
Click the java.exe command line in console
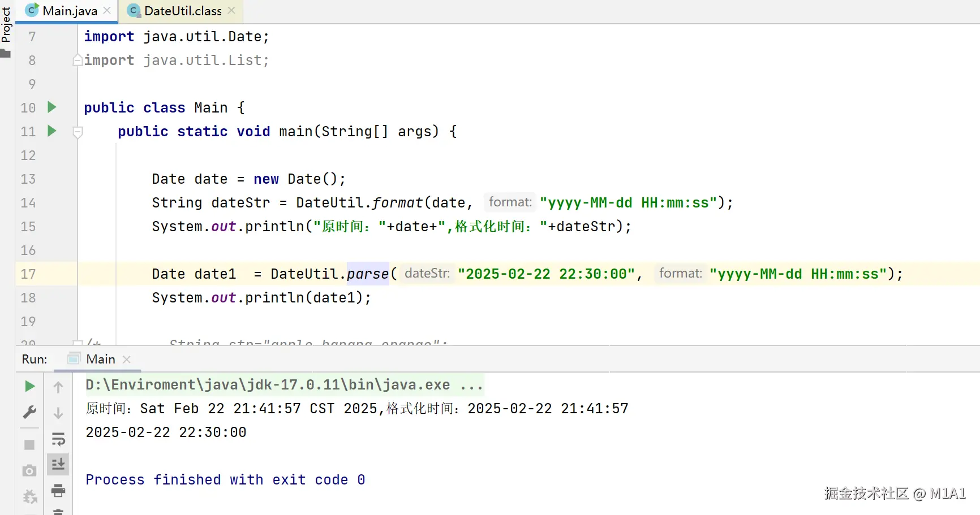285,385
